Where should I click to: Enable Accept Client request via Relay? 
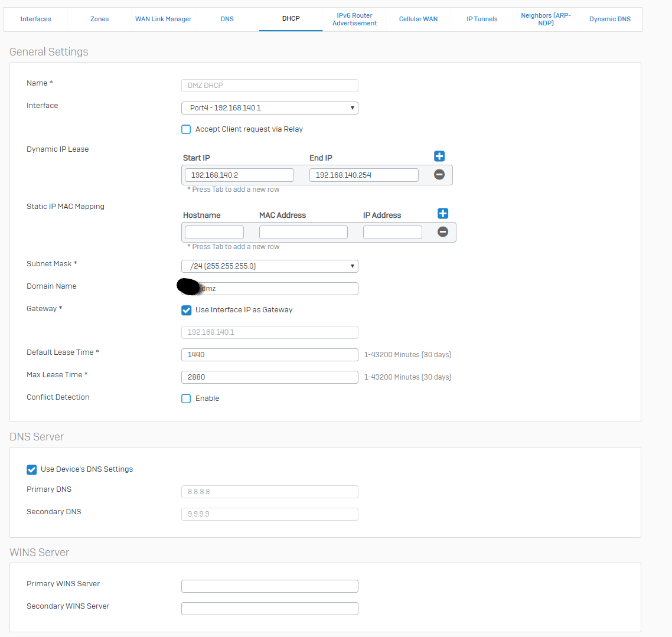coord(186,129)
